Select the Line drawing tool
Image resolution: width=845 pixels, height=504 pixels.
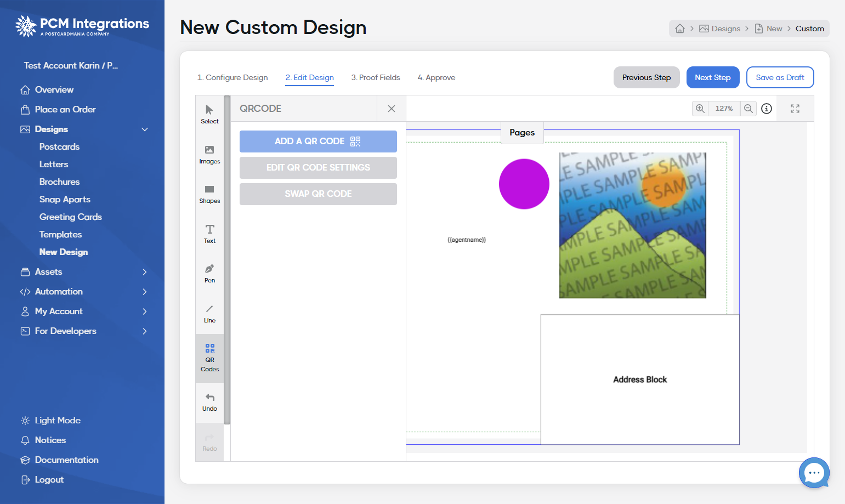(x=209, y=314)
